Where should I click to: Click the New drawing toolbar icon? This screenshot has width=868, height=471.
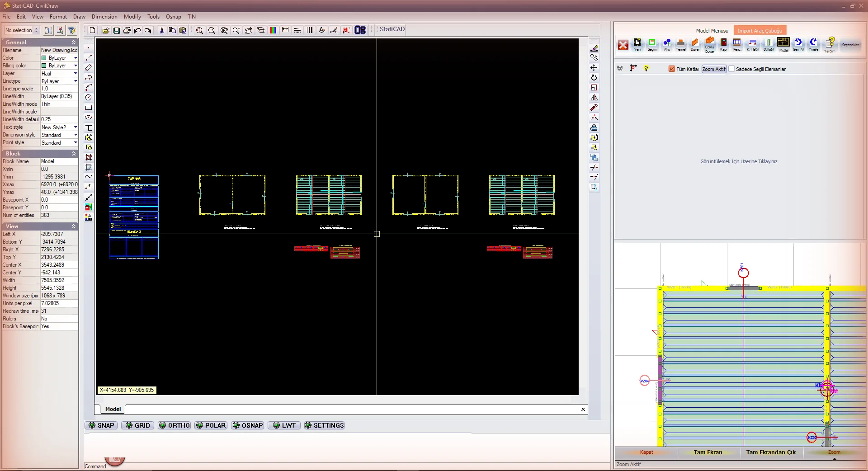pos(93,30)
